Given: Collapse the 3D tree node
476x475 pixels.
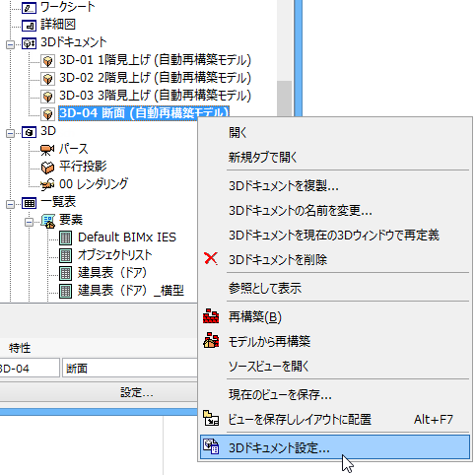Looking at the screenshot, I should point(10,133).
